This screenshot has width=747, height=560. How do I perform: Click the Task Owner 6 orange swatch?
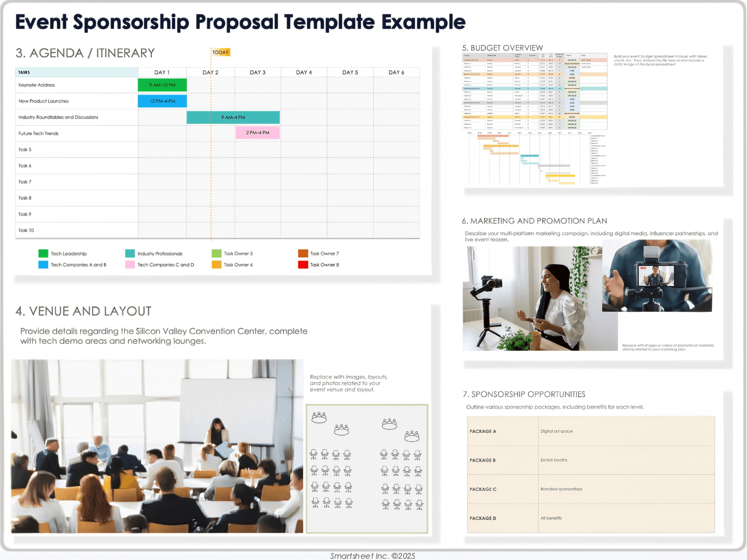pyautogui.click(x=216, y=264)
